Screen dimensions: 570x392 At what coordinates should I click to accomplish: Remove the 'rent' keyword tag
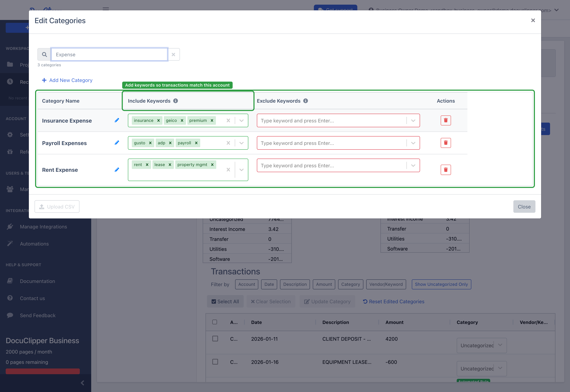pos(147,165)
